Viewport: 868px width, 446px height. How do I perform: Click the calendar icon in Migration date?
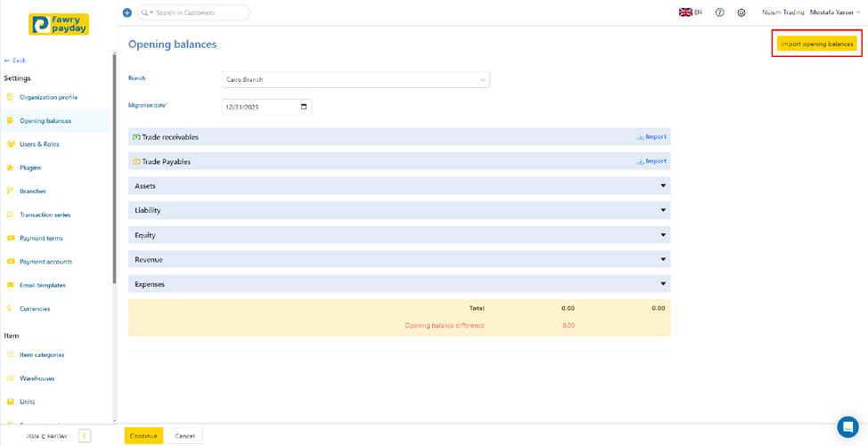304,107
